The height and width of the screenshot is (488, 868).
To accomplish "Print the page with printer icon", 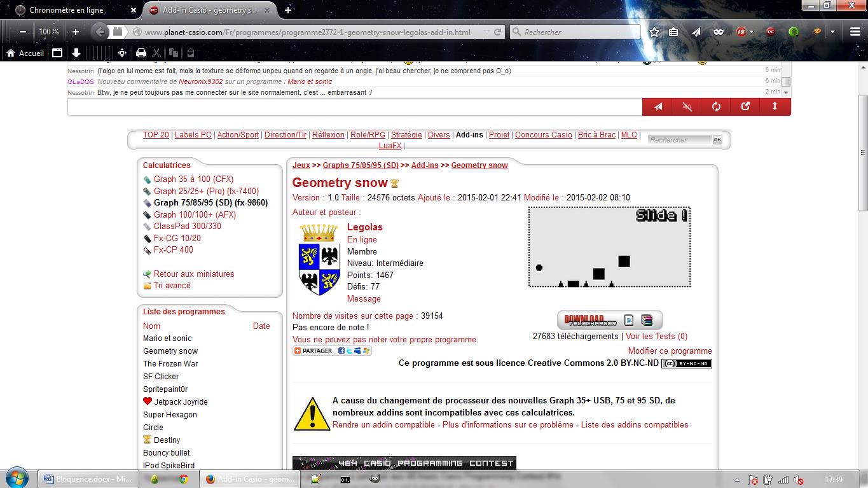I will click(141, 53).
